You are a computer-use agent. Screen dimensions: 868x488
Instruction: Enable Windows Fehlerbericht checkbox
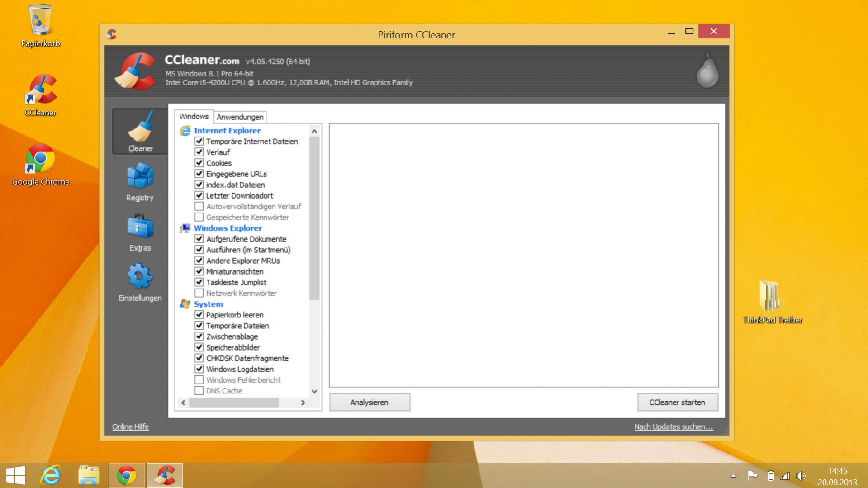tap(199, 380)
